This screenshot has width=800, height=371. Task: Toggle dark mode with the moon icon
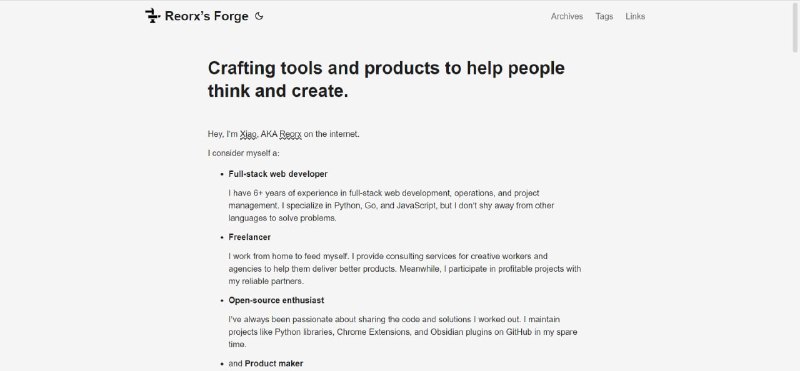point(259,16)
